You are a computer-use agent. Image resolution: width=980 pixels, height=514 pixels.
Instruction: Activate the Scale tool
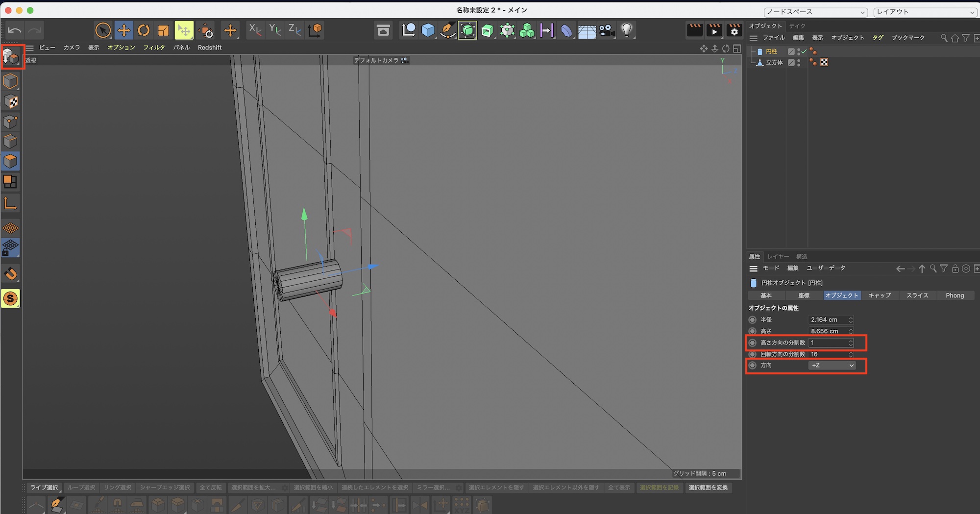(163, 30)
